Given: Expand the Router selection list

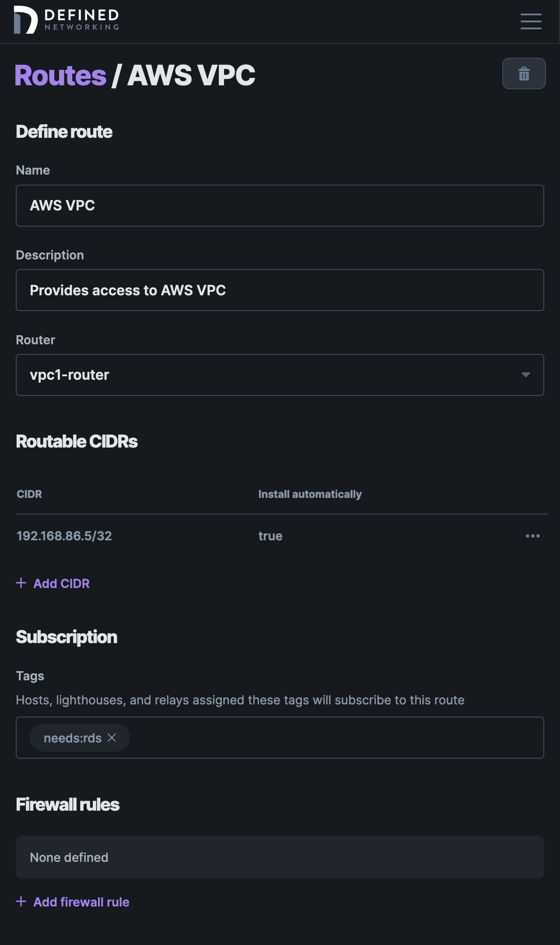Looking at the screenshot, I should (280, 375).
